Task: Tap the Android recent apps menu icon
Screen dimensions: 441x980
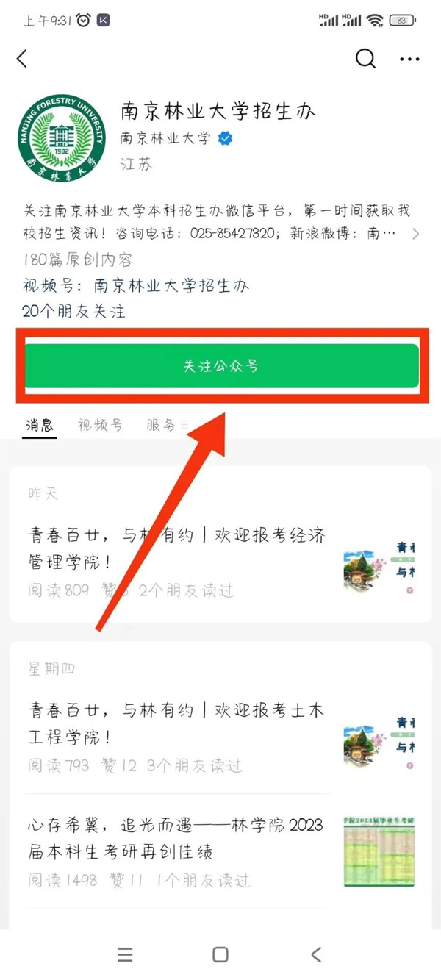Action: point(126,954)
